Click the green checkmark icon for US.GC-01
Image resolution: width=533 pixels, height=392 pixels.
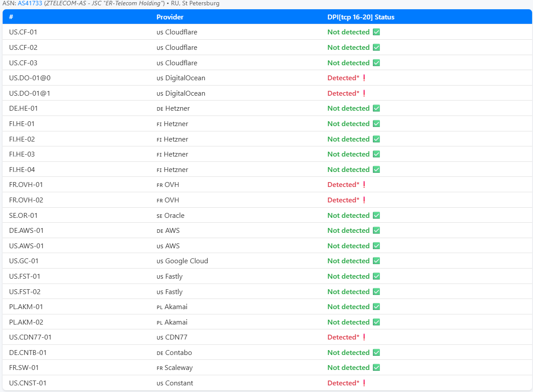(x=376, y=261)
